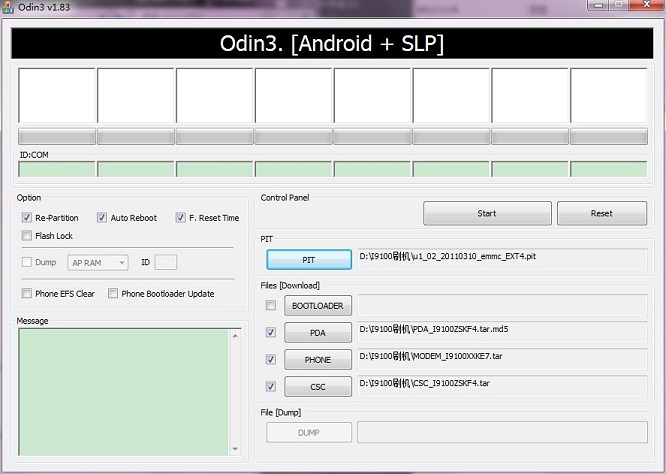
Task: Click the first device status box
Action: [57, 96]
